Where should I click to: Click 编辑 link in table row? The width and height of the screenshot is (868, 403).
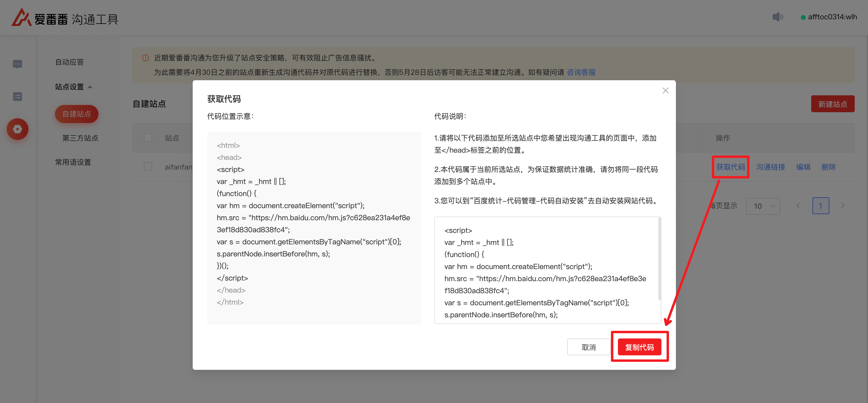point(803,167)
